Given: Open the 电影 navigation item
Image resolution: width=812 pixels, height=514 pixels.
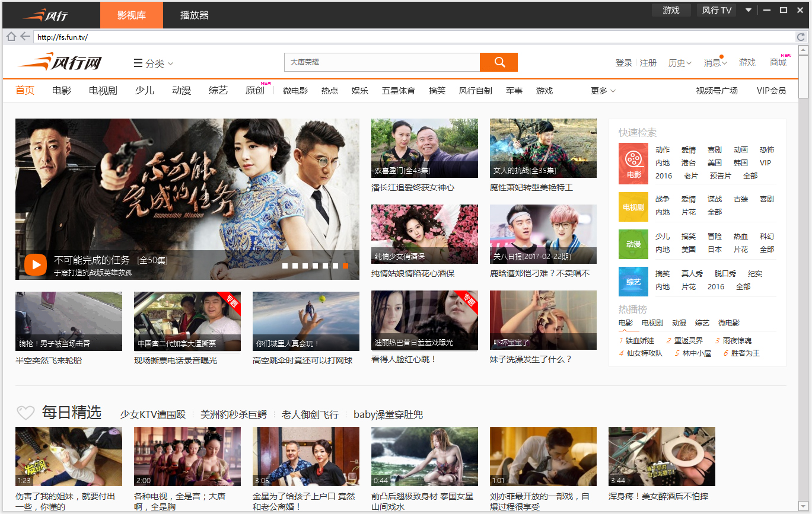Looking at the screenshot, I should pyautogui.click(x=62, y=91).
